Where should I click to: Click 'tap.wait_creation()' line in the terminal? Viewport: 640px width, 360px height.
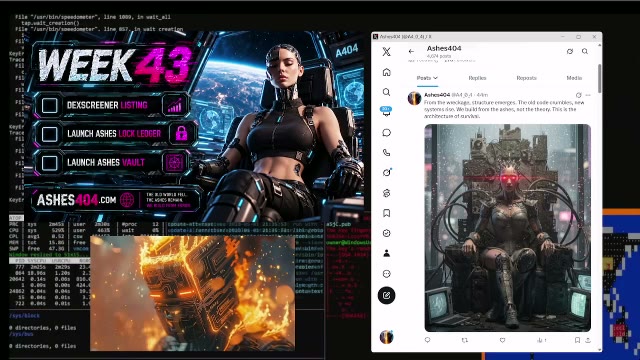coord(50,23)
